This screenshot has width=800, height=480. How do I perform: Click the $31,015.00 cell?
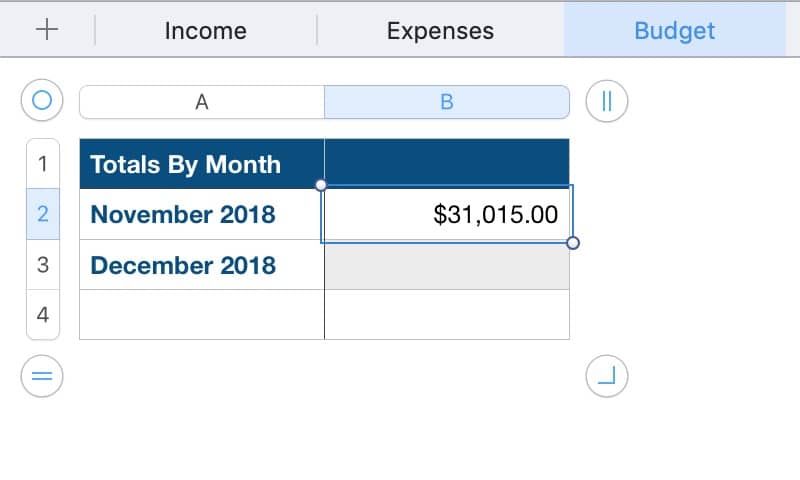(447, 214)
